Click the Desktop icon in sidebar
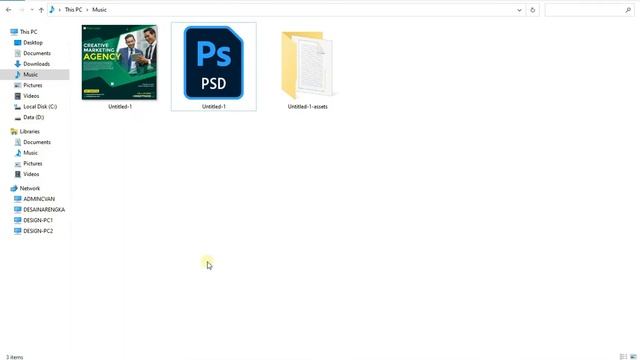 click(x=18, y=42)
